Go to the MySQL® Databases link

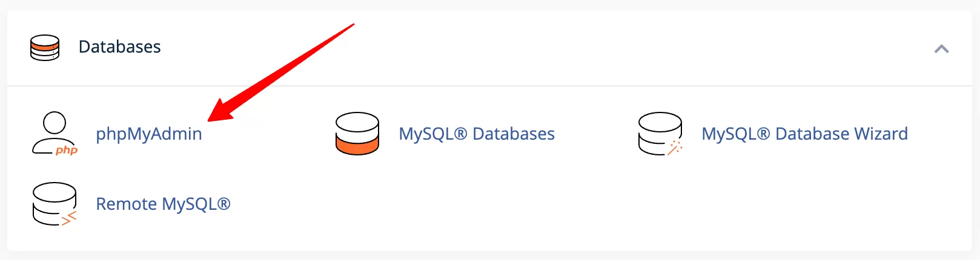pos(477,134)
